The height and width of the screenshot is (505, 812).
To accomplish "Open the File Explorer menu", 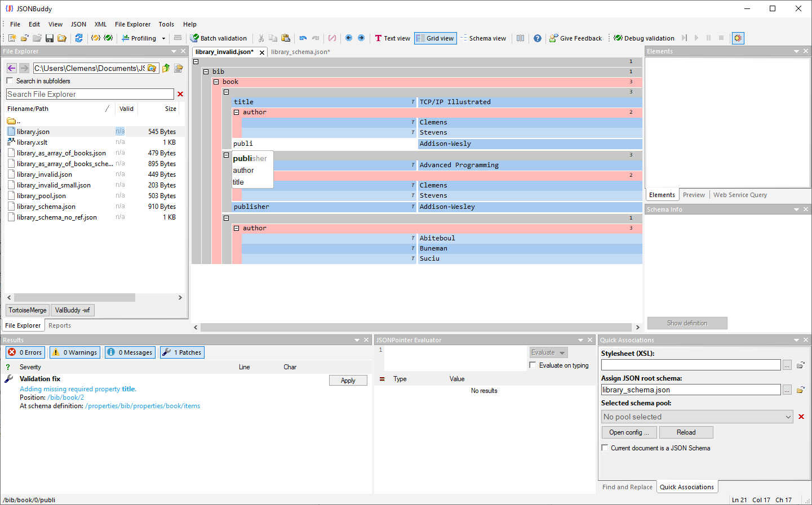I will 132,24.
